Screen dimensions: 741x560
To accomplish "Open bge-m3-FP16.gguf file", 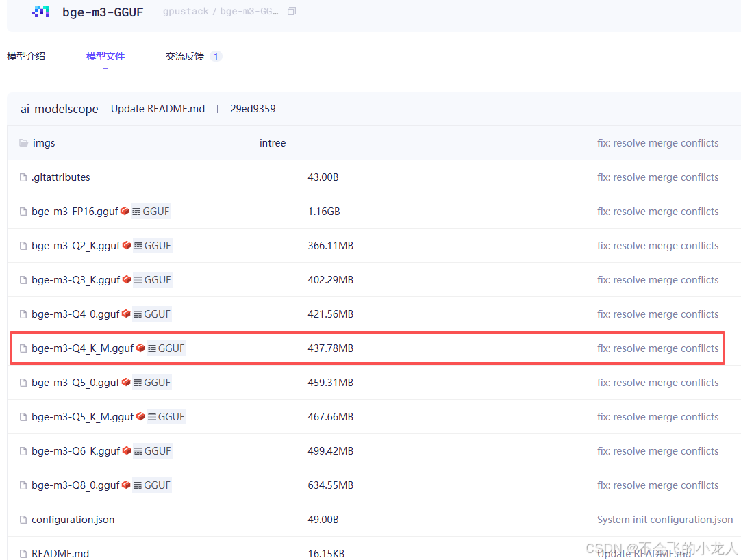I will point(75,212).
